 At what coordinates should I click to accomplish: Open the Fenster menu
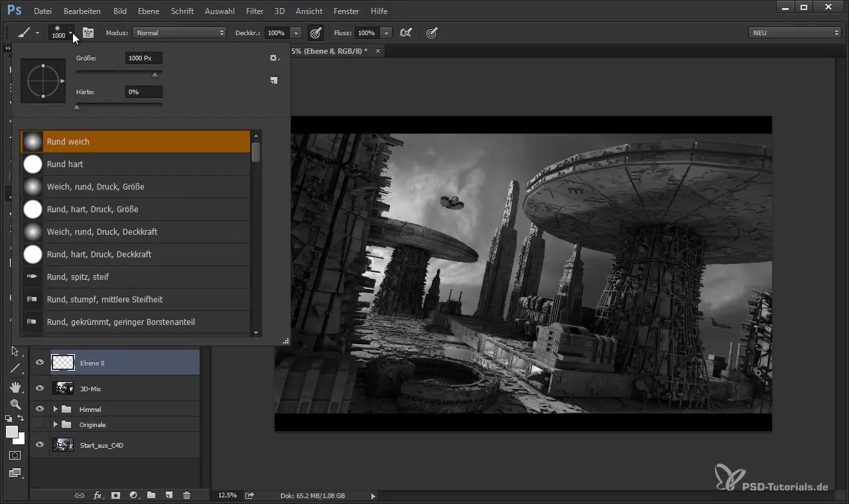346,11
